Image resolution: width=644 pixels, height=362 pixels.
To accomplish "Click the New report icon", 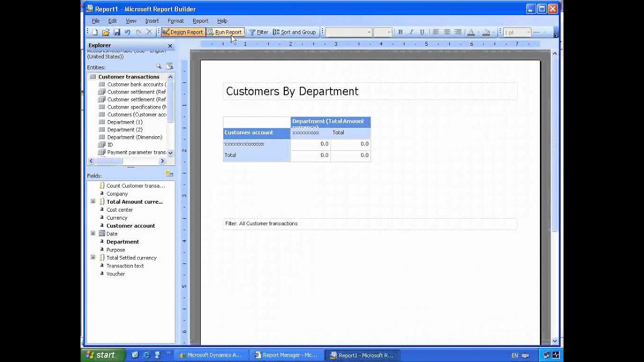I will [95, 32].
